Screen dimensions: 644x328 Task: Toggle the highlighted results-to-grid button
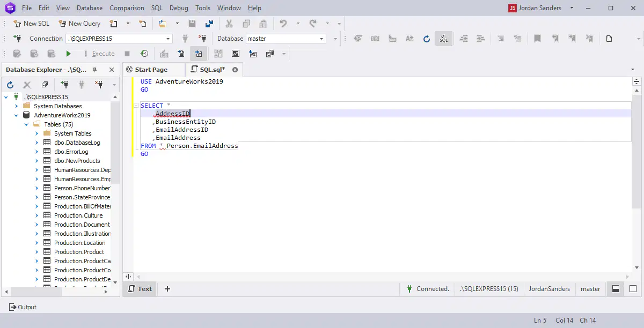[199, 54]
